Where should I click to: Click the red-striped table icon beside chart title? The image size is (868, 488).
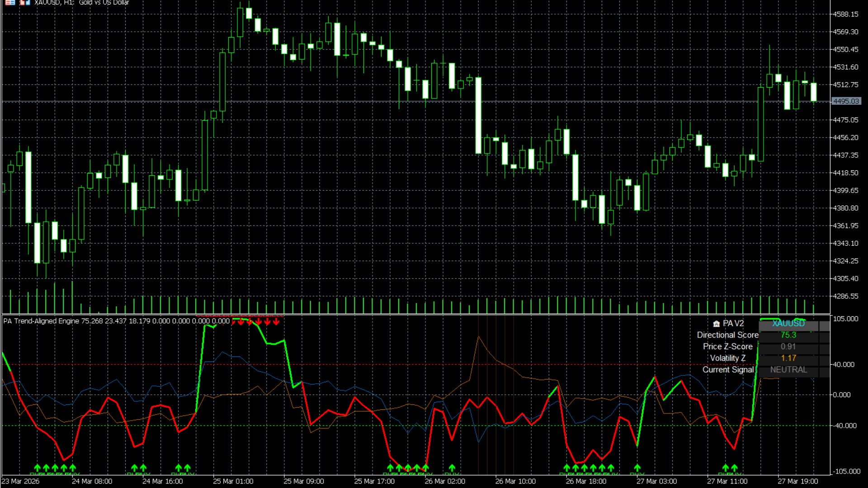tap(10, 2)
